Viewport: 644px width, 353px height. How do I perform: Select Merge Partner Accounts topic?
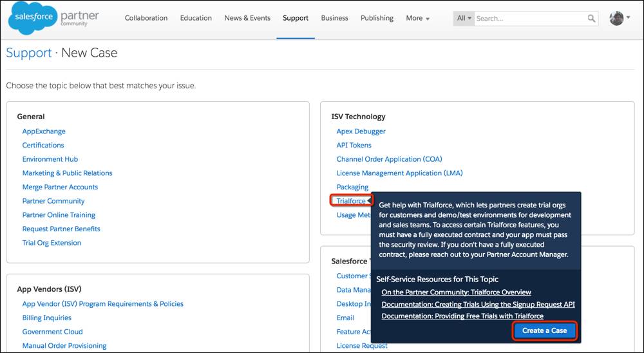click(60, 187)
